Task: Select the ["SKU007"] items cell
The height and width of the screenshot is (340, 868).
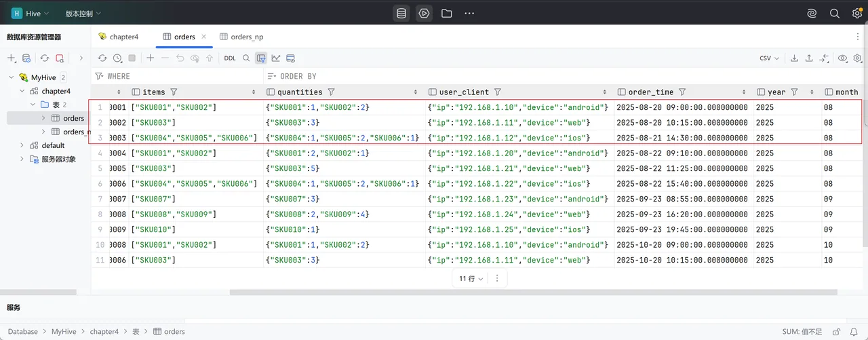Action: [186, 199]
